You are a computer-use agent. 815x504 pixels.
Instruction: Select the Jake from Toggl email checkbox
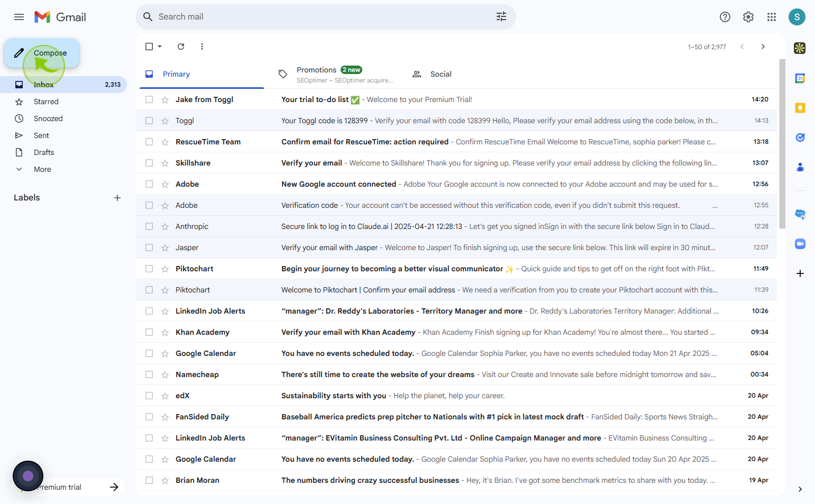pos(149,99)
